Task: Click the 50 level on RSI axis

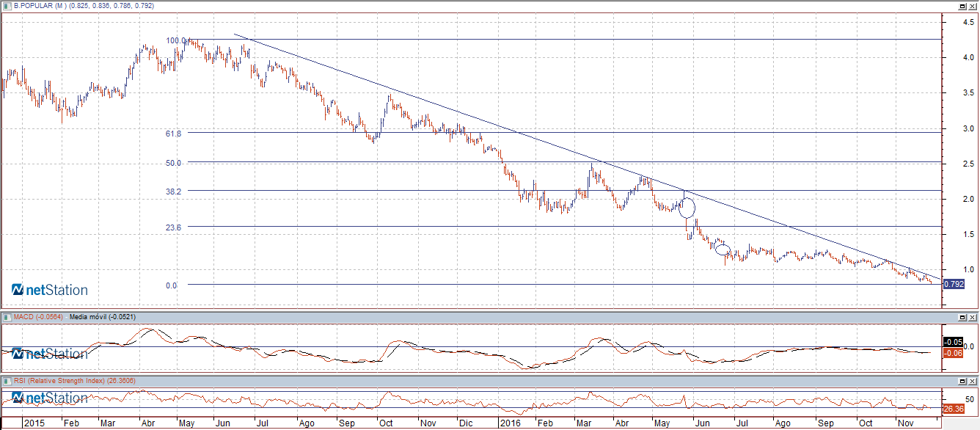Action: click(x=968, y=399)
